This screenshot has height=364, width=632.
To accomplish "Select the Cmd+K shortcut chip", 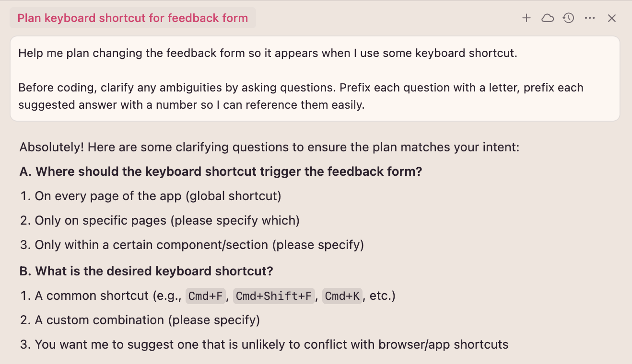I will tap(342, 296).
